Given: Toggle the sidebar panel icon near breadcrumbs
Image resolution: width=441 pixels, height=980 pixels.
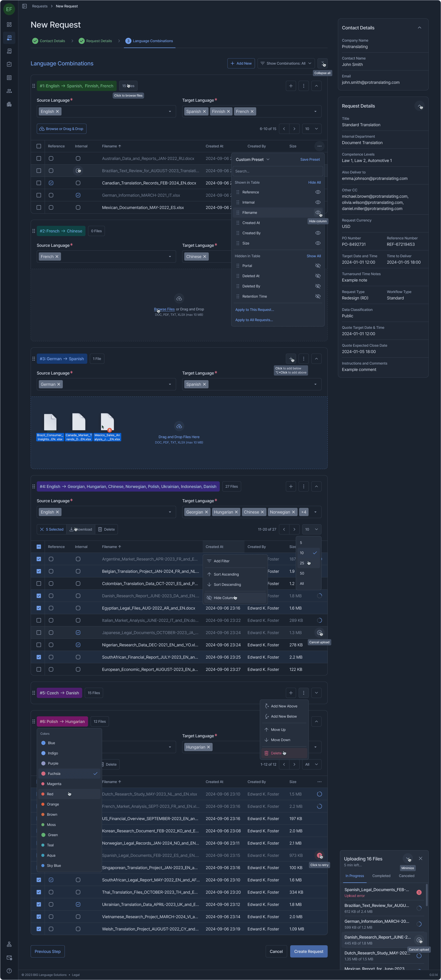Looking at the screenshot, I should 24,6.
